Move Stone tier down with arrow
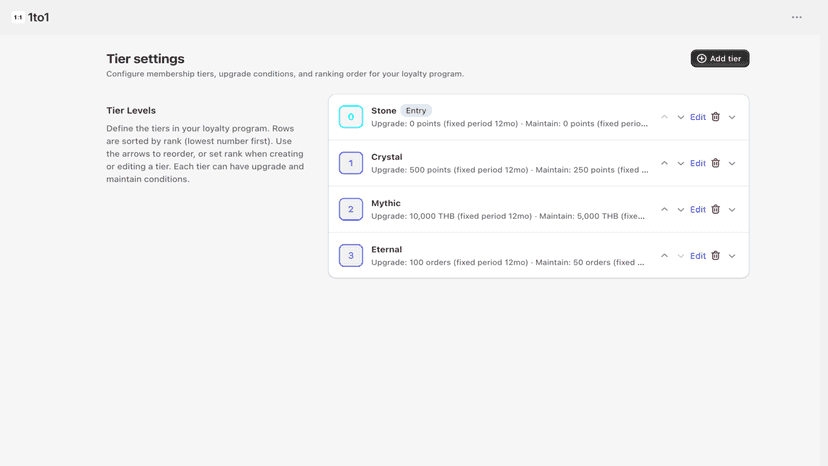This screenshot has height=466, width=828. coord(681,117)
